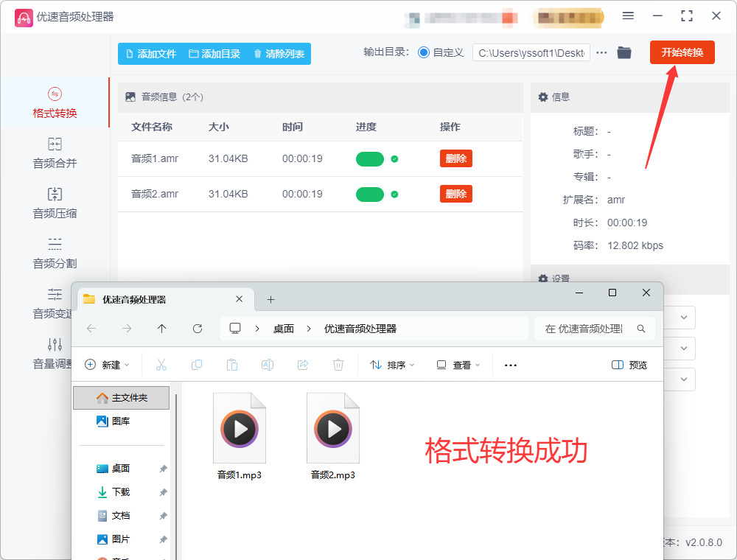The image size is (737, 560).
Task: Select the 优速音频处理器 Explorer tab
Action: coord(165,299)
